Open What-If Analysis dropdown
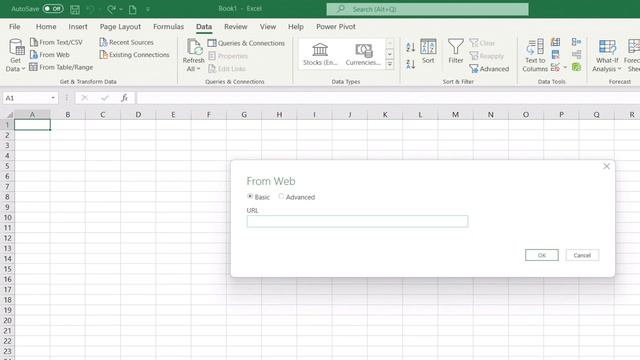The image size is (640, 360). 607,56
